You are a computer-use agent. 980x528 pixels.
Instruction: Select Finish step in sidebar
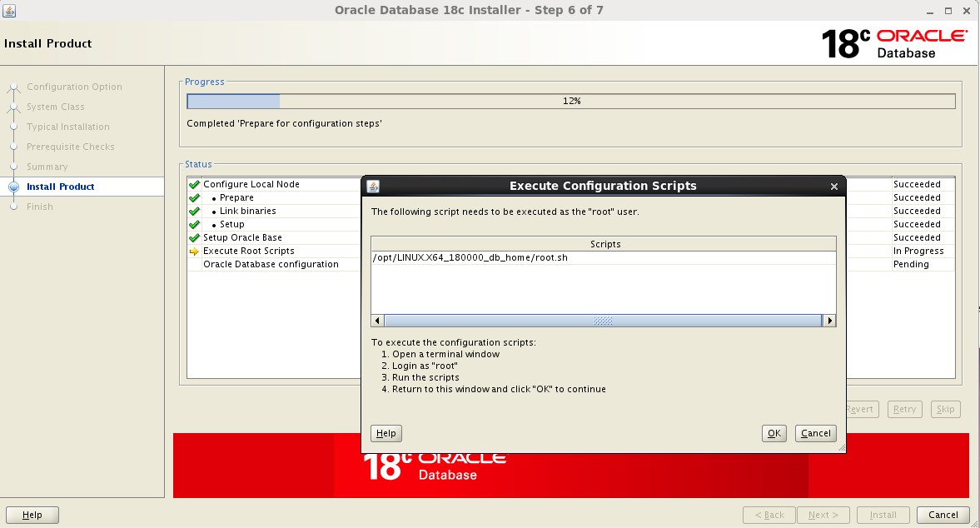39,207
